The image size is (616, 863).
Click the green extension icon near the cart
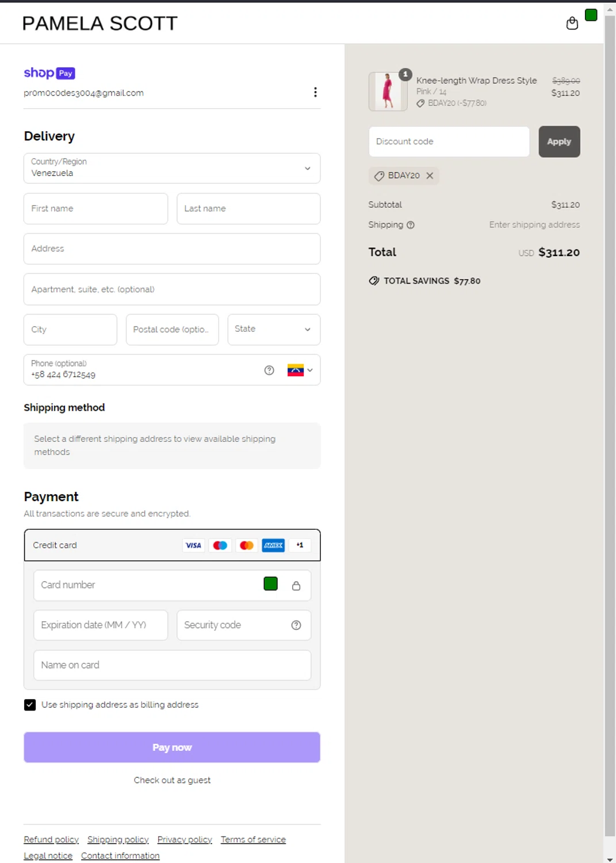coord(591,15)
